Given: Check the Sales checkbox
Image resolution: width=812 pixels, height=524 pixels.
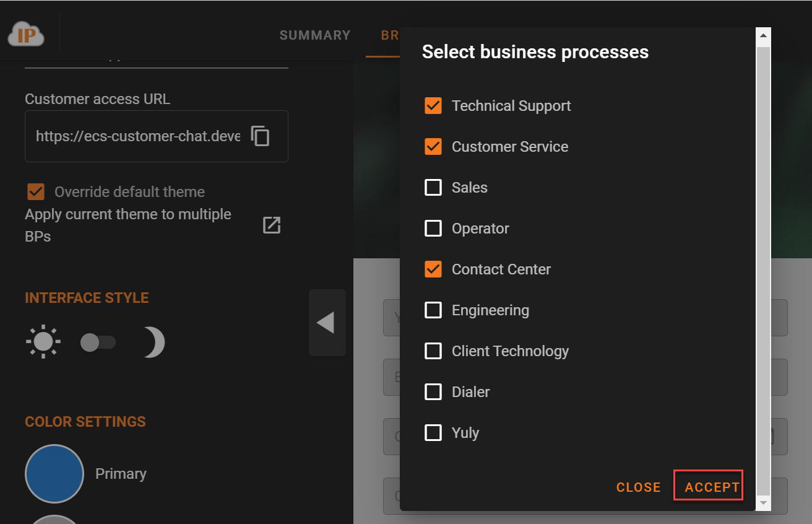Looking at the screenshot, I should pyautogui.click(x=433, y=188).
